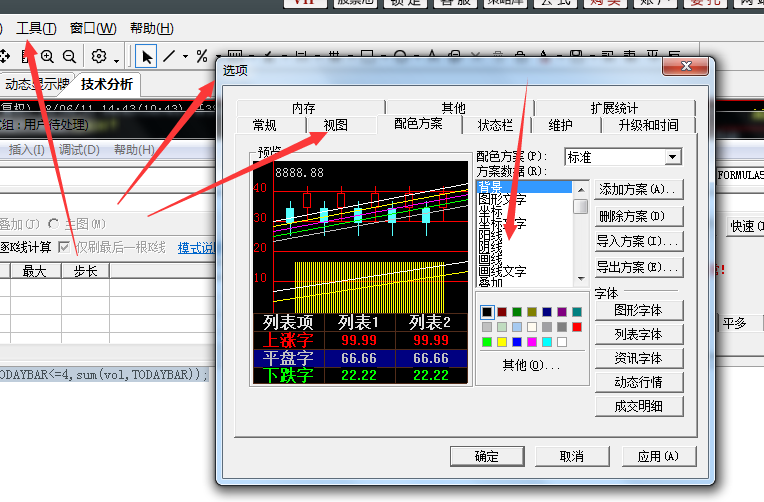Select 画线文字 in the scheme data list
The width and height of the screenshot is (764, 502).
pyautogui.click(x=524, y=270)
